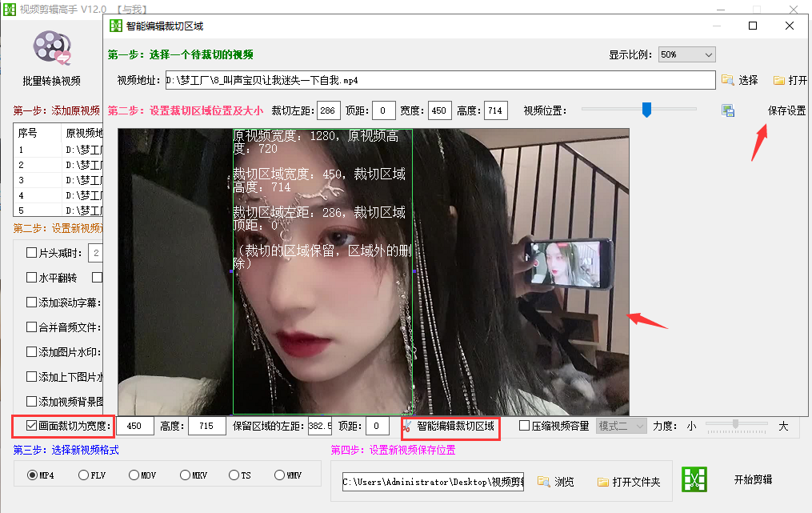Click the scissors icon for 智能编辑裁切区域
This screenshot has height=513, width=812.
coord(407,427)
